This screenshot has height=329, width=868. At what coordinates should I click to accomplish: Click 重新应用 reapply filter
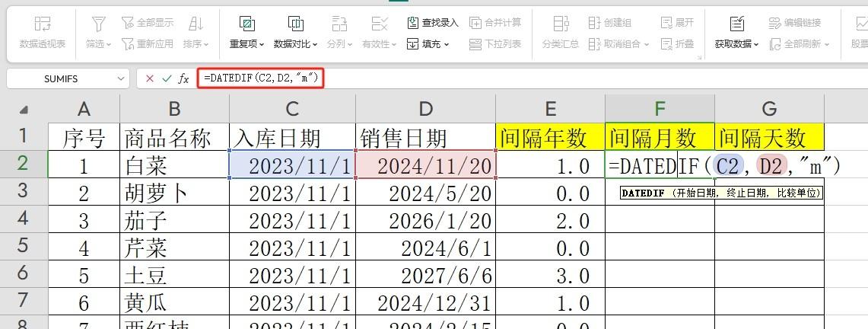point(148,43)
